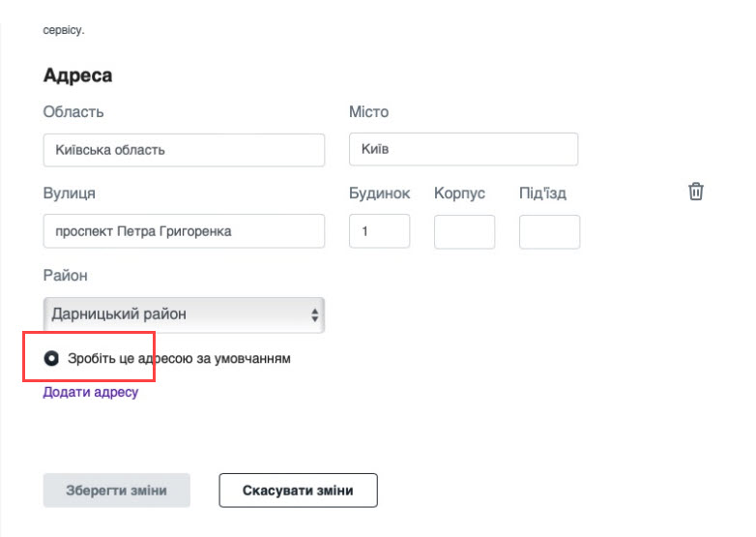The image size is (756, 537).
Task: Click the 'Вулиця' field label
Action: [x=70, y=193]
